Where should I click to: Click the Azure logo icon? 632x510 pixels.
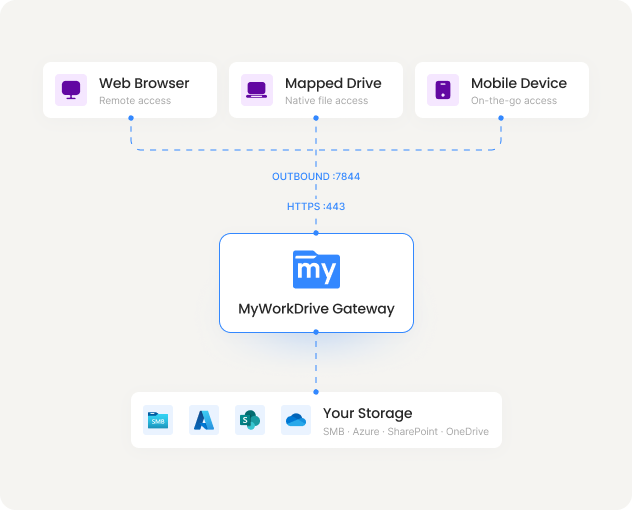(x=204, y=420)
